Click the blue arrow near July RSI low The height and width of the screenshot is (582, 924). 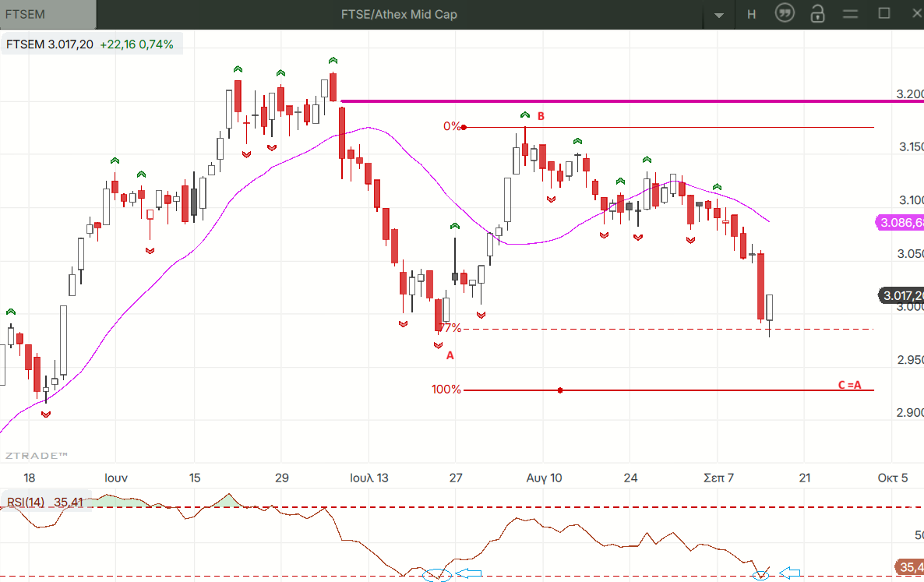469,573
